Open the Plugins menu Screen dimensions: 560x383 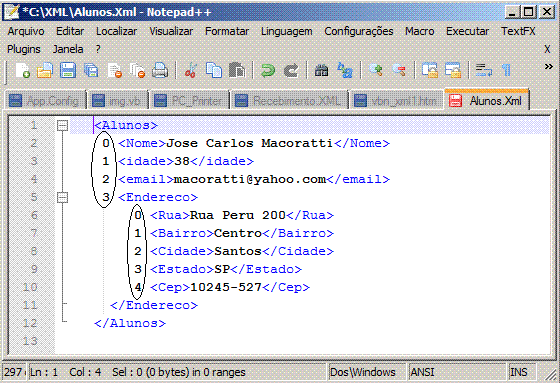[x=24, y=49]
